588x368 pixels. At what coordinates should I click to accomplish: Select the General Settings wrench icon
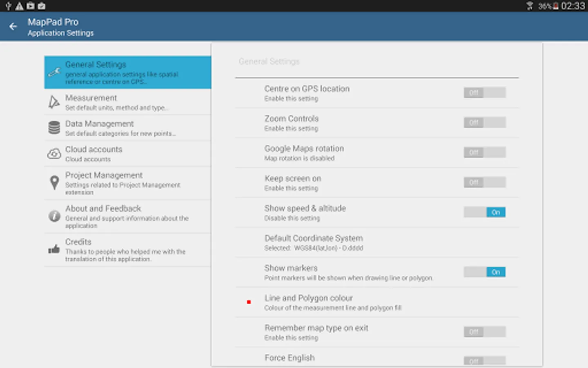(54, 72)
